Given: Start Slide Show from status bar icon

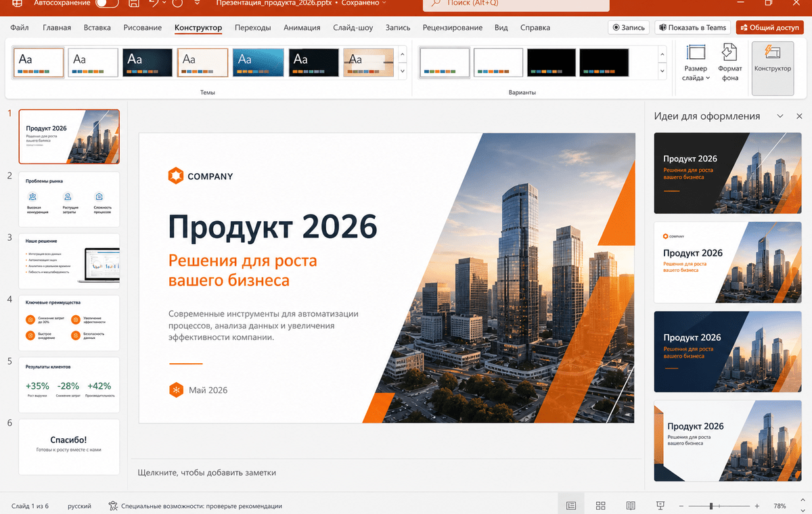Looking at the screenshot, I should coord(660,506).
